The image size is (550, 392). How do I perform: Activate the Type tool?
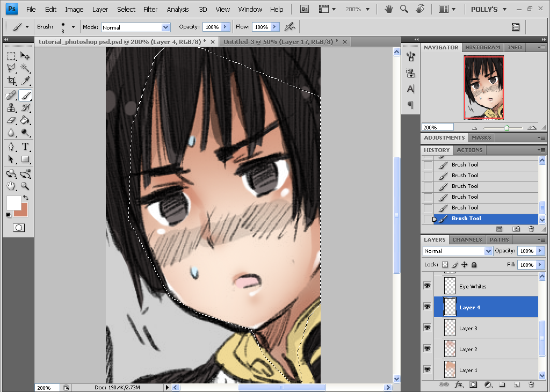click(x=25, y=147)
